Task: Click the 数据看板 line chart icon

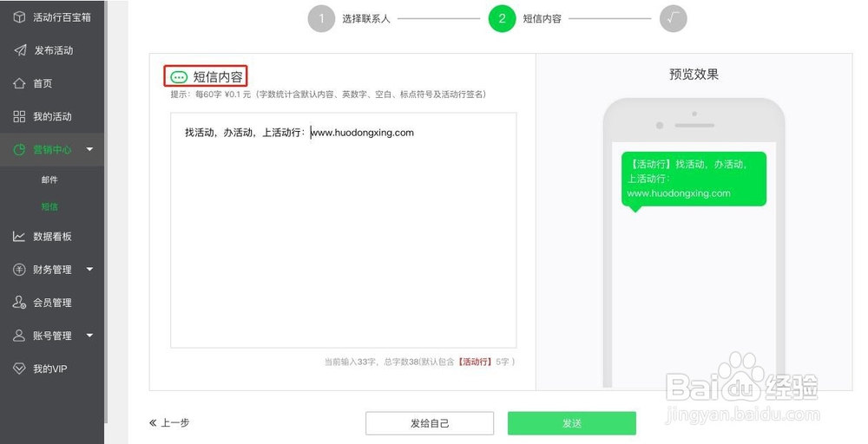Action: [19, 237]
